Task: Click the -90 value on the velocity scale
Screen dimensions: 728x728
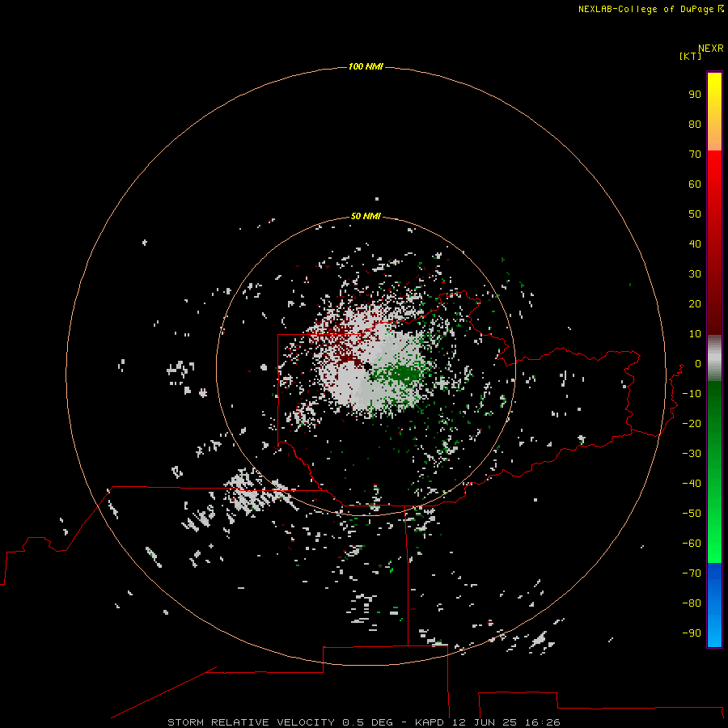Action: [692, 633]
